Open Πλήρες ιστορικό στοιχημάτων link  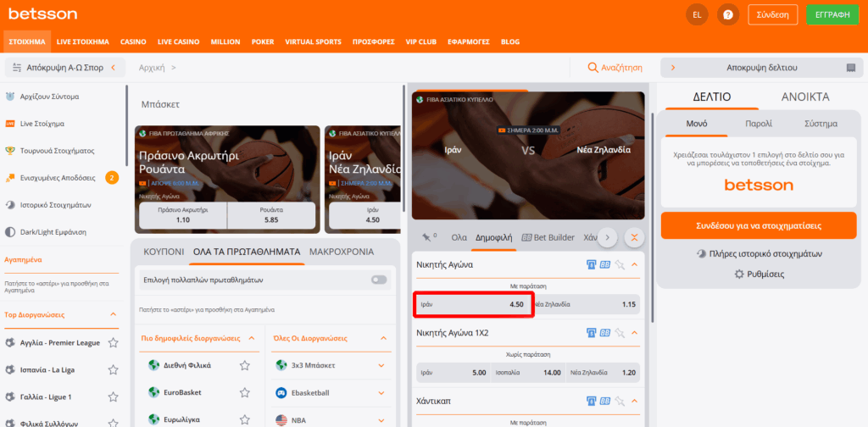point(759,254)
